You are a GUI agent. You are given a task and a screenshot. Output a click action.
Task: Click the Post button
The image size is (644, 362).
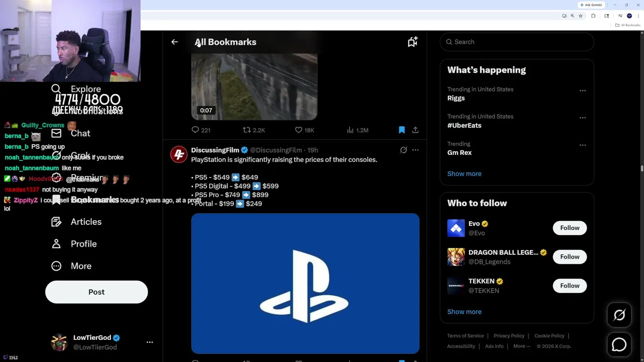(97, 292)
